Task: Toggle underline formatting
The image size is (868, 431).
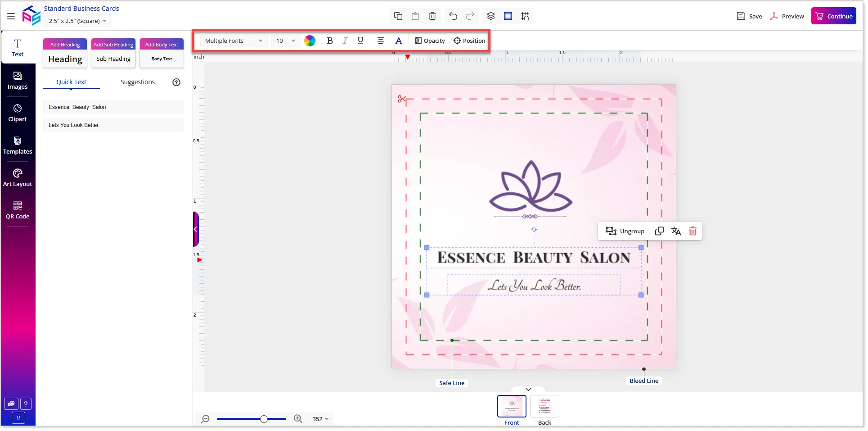Action: pos(360,41)
